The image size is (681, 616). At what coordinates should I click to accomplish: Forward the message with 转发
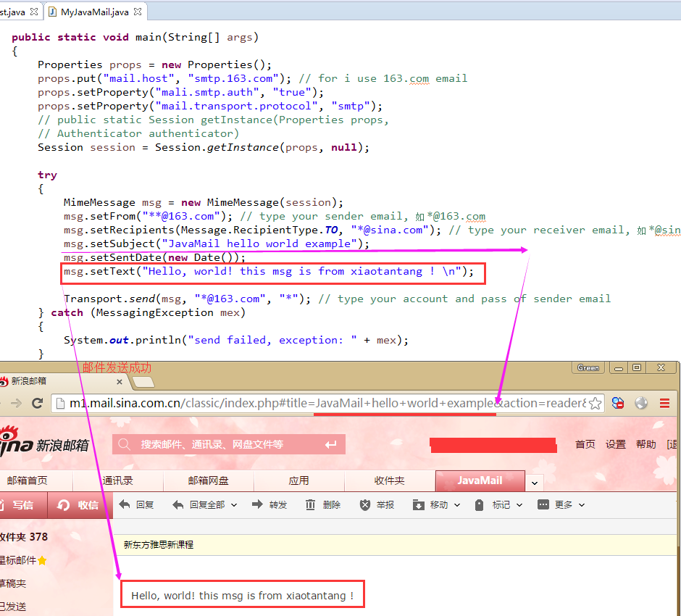270,505
